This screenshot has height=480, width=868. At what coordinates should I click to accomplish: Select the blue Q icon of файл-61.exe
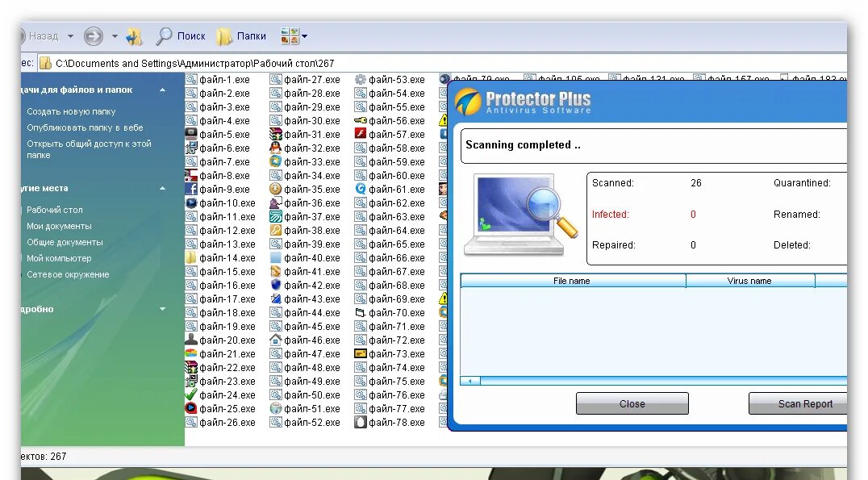click(361, 189)
